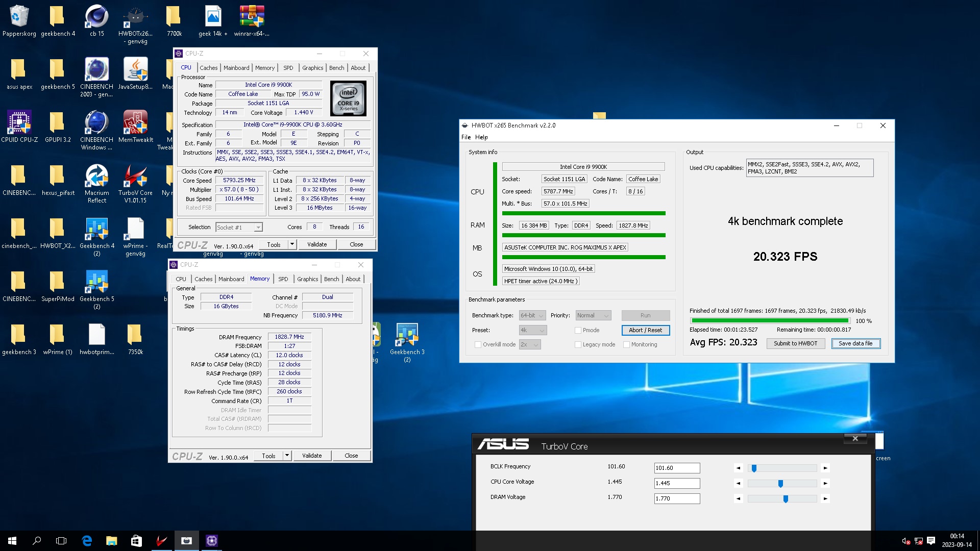Click Close in lower CPU-Z Memory window
980x551 pixels.
coord(351,456)
